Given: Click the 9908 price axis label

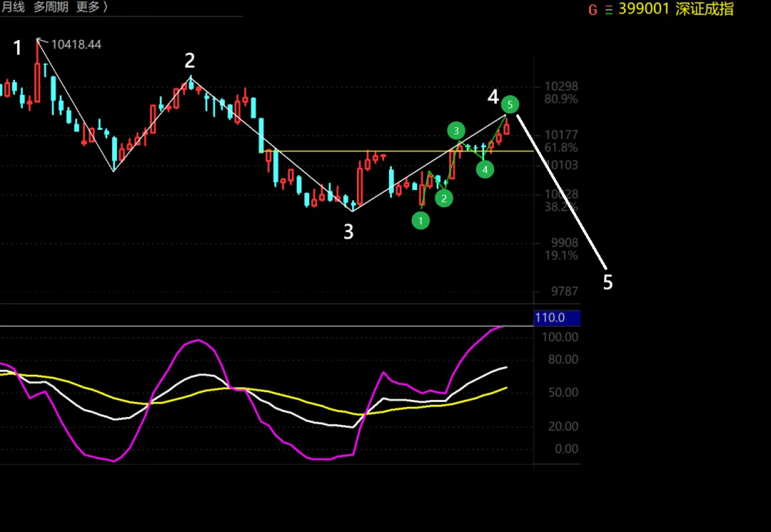Looking at the screenshot, I should coord(565,243).
